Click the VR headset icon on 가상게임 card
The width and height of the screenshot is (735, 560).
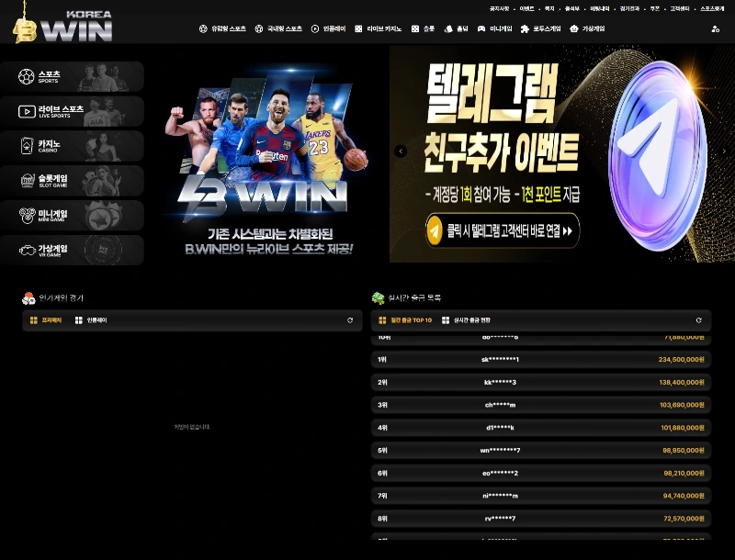(28, 251)
